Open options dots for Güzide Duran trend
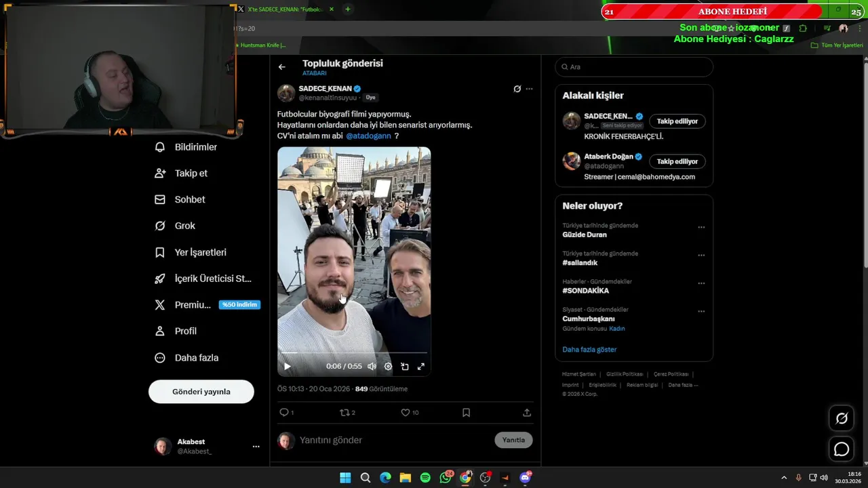Viewport: 868px width, 488px height. click(701, 227)
